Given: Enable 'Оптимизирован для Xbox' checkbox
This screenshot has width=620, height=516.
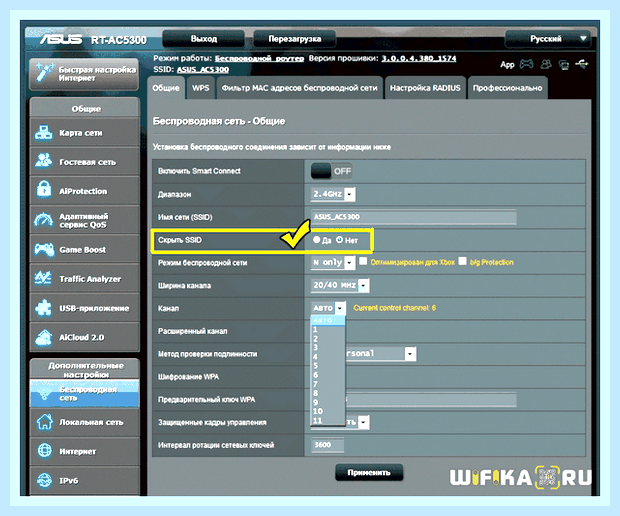Looking at the screenshot, I should tap(363, 261).
